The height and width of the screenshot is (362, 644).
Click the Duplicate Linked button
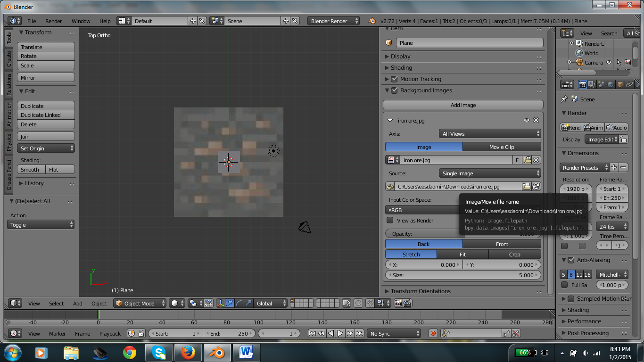[x=46, y=115]
